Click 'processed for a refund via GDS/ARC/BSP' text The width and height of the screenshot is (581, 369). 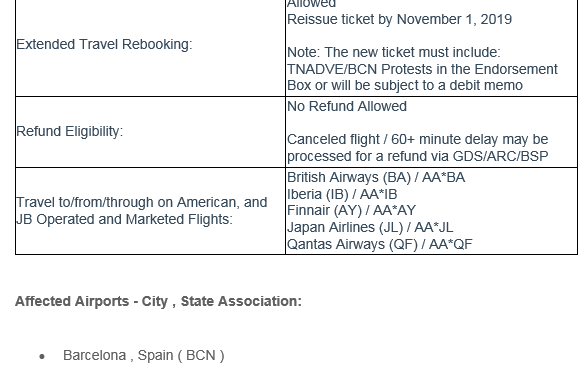417,156
